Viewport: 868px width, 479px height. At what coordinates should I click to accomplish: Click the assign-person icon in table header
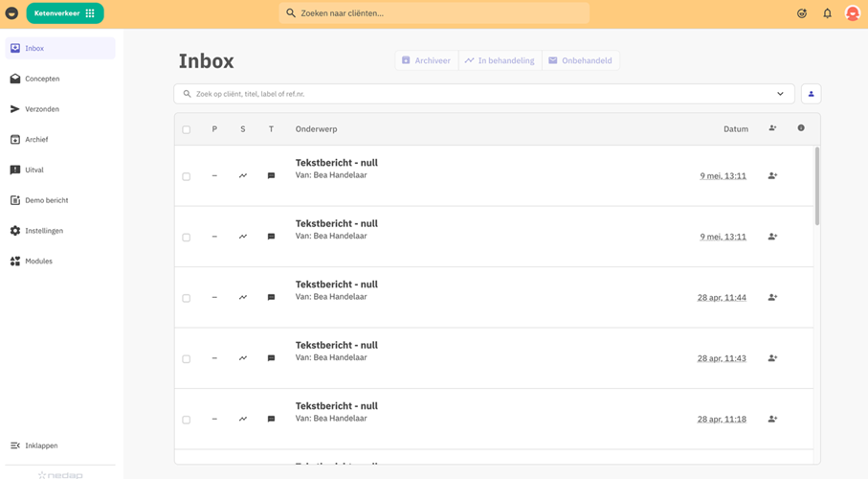[x=772, y=128]
